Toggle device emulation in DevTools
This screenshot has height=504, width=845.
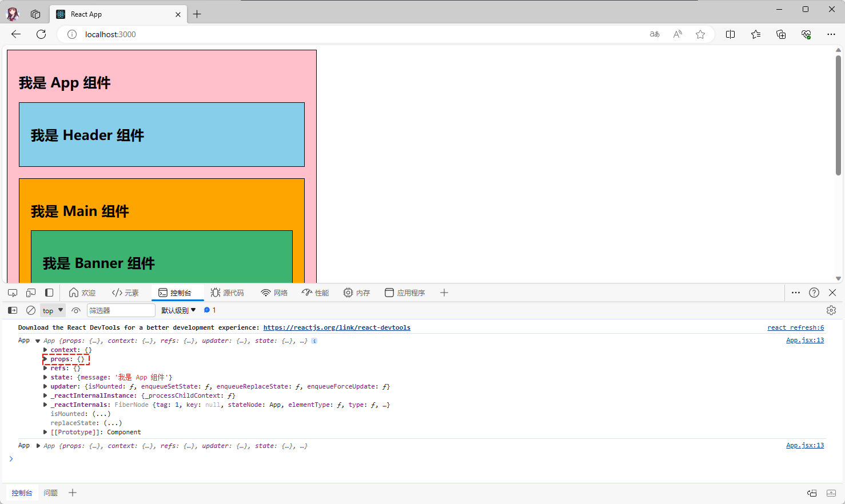point(31,293)
